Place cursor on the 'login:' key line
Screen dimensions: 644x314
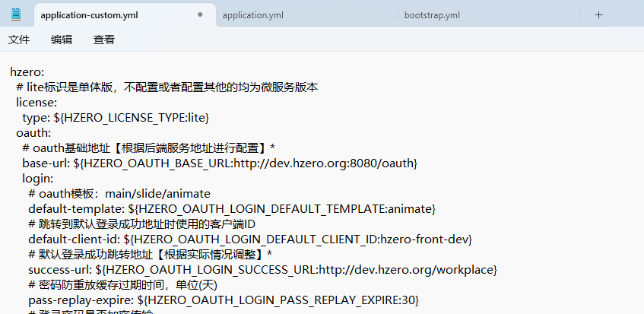37,179
